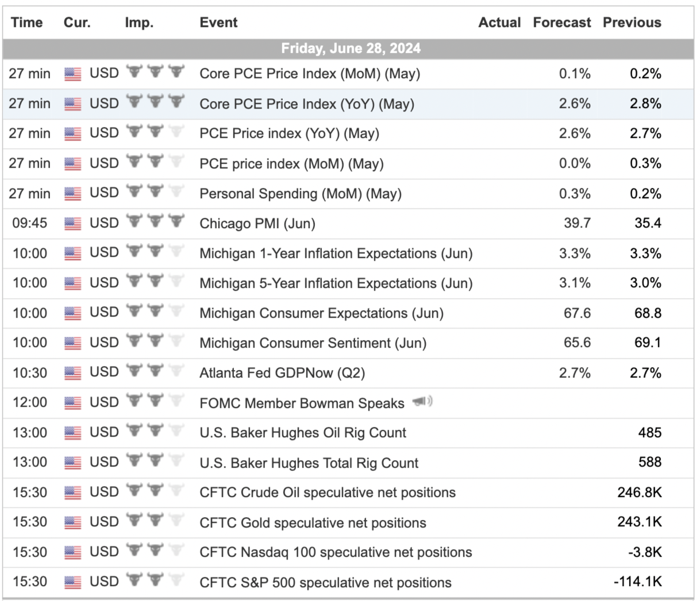Screen dimensions: 700x601
Task: Click the speaker icon next to FOMC Member Bowman Speaks
Action: [x=422, y=402]
